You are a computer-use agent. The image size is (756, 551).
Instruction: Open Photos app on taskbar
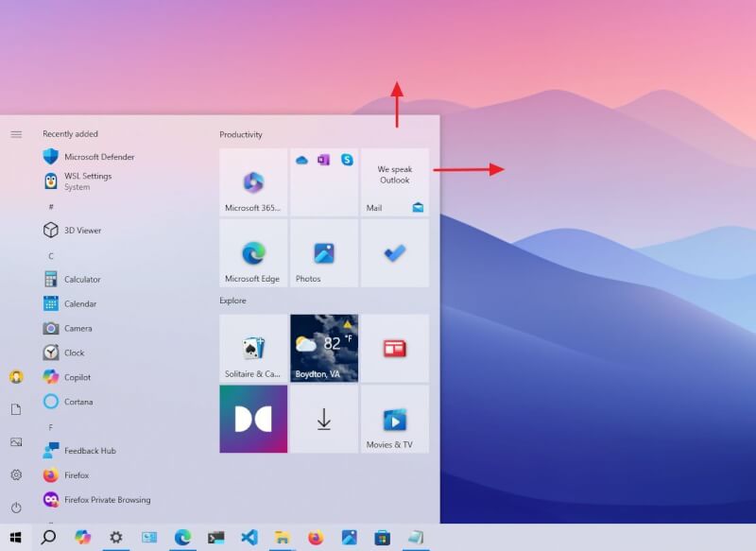349,537
